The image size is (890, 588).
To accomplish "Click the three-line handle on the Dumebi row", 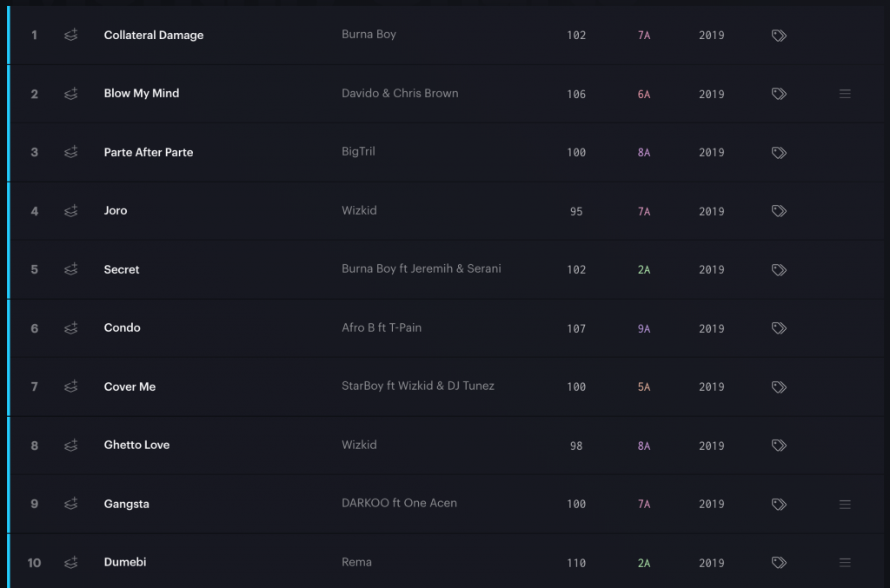I will [x=845, y=563].
